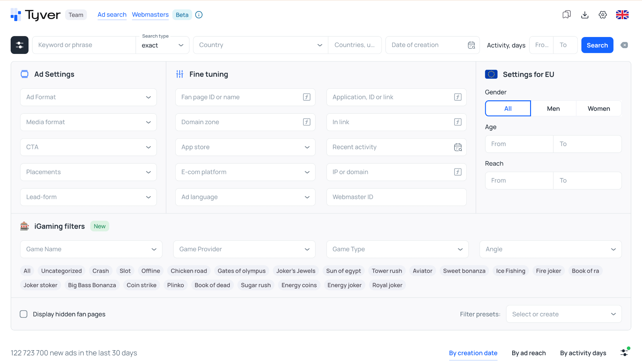Click the EU flag icon
Viewport: 642px width, 364px height.
coord(491,74)
